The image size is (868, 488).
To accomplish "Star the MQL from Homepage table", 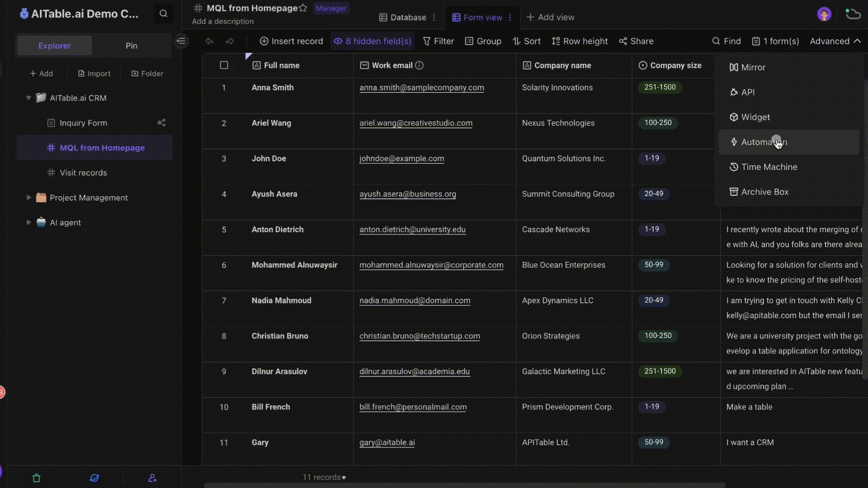I will 303,8.
